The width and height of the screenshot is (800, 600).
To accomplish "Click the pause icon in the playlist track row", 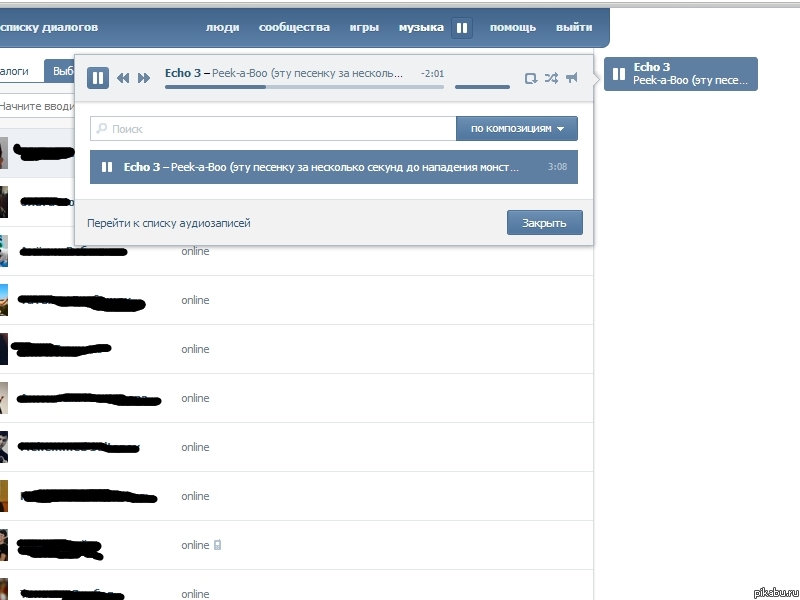I will tap(107, 167).
